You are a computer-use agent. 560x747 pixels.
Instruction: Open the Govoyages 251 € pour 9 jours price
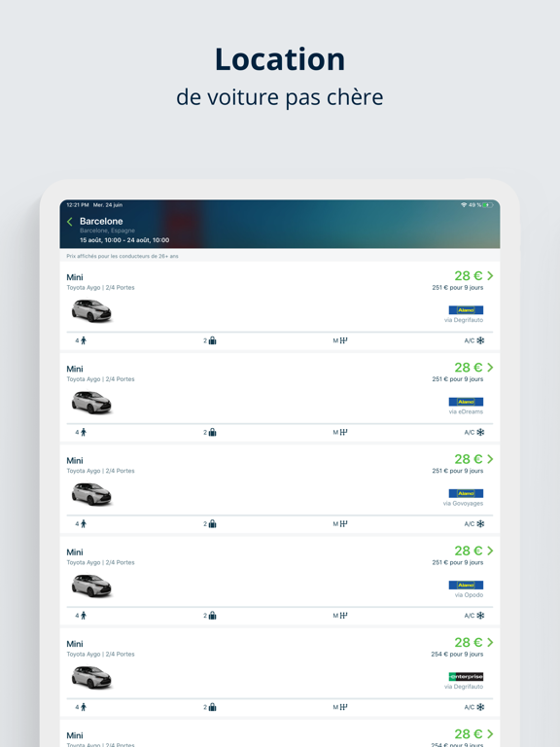[x=458, y=471]
